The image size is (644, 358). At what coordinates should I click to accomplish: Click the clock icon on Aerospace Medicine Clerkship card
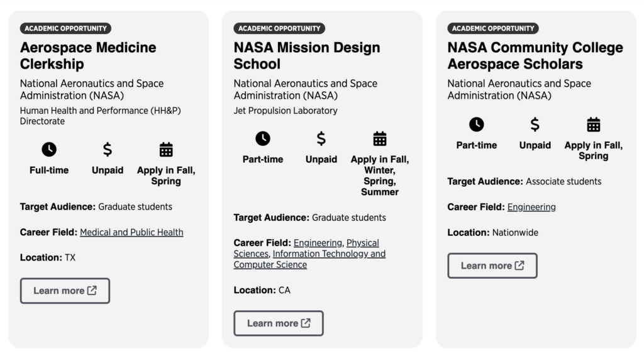coord(49,150)
